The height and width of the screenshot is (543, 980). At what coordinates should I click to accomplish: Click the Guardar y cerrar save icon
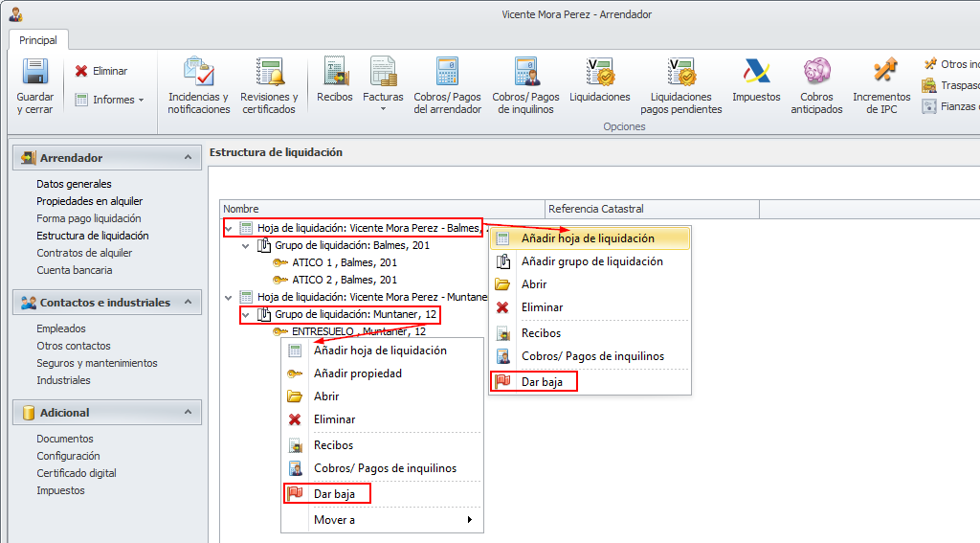[35, 71]
